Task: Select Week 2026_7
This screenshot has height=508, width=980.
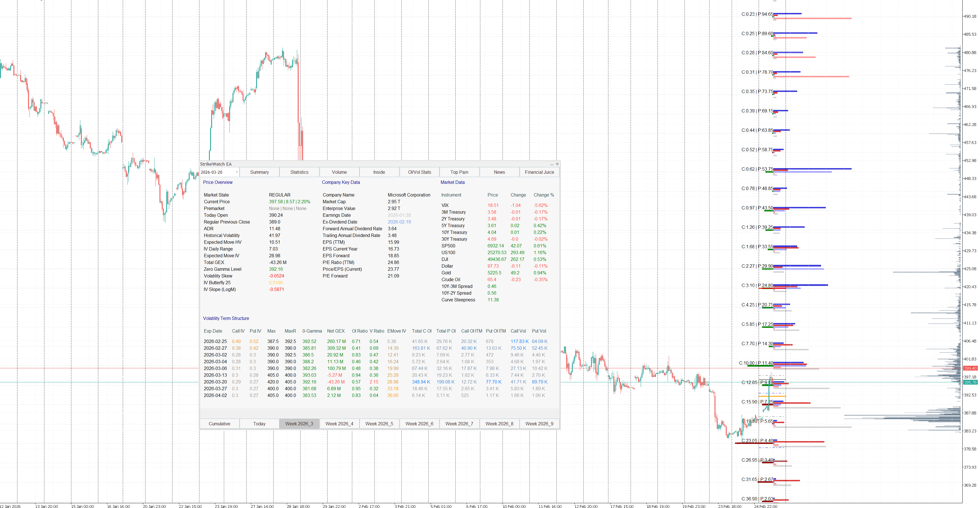Action: (x=459, y=423)
